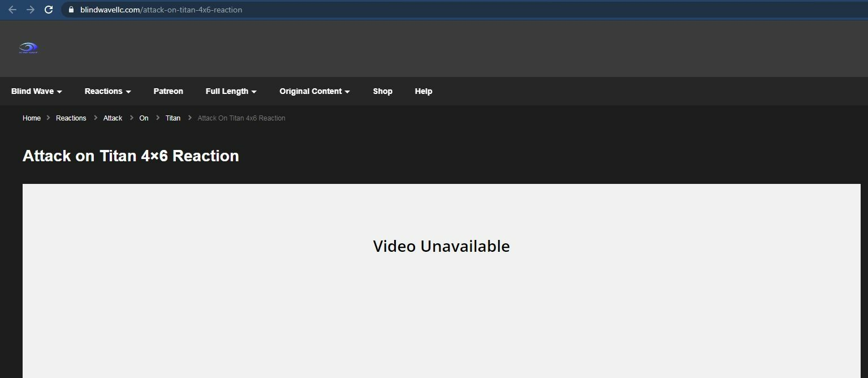Image resolution: width=868 pixels, height=378 pixels.
Task: Click the 'Attack on Titan 4×6 Reaction' page heading
Action: 131,156
